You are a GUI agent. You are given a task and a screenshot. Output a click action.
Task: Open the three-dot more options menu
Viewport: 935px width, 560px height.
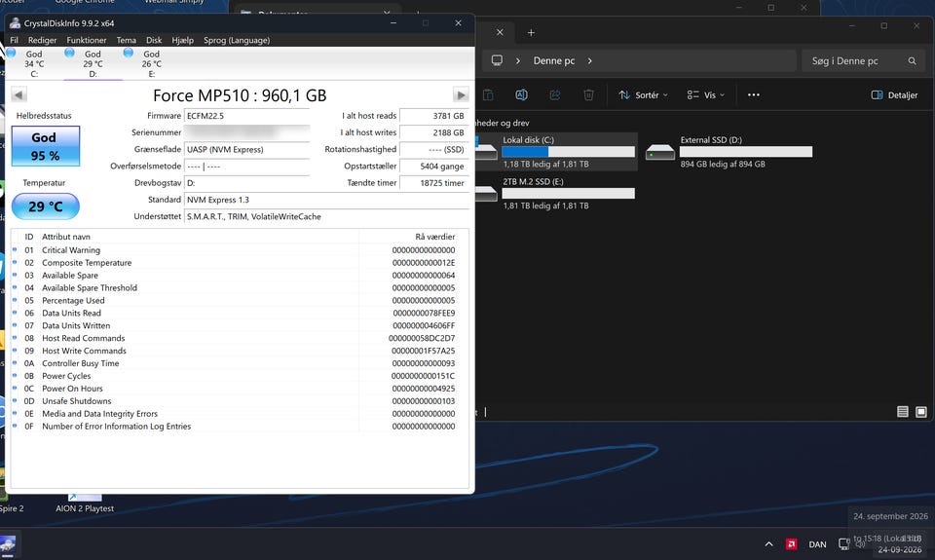754,94
